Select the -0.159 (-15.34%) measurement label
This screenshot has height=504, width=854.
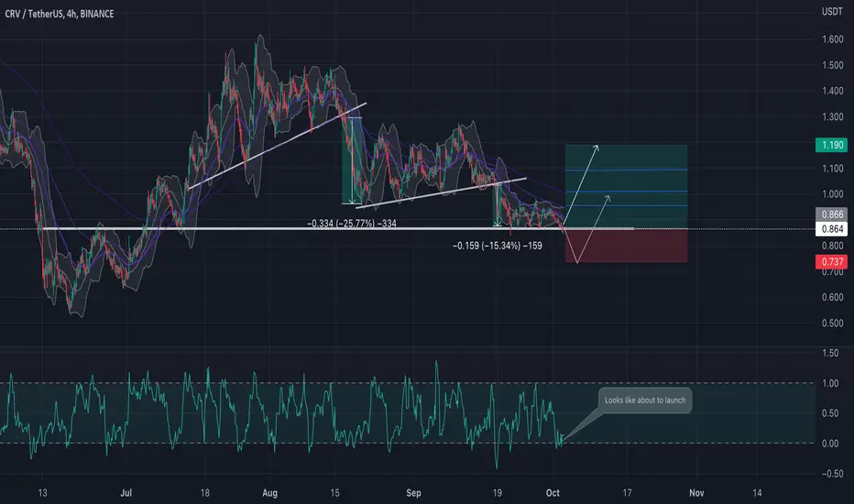pyautogui.click(x=498, y=246)
